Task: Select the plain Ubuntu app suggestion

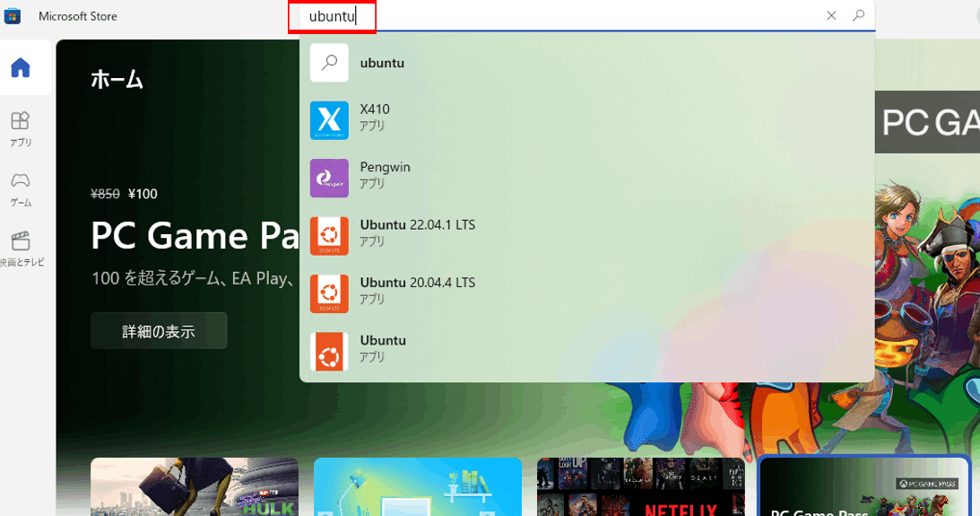Action: click(587, 351)
